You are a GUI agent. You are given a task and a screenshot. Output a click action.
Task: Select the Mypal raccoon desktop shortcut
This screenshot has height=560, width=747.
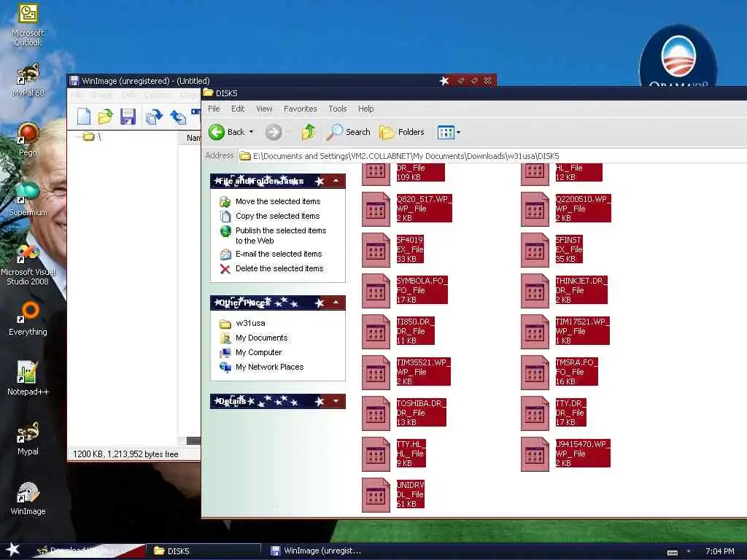pyautogui.click(x=28, y=432)
